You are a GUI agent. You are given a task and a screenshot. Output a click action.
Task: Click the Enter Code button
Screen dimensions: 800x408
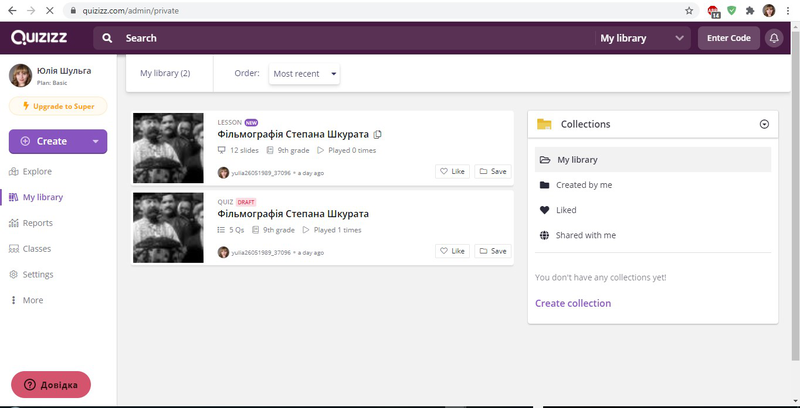(728, 38)
